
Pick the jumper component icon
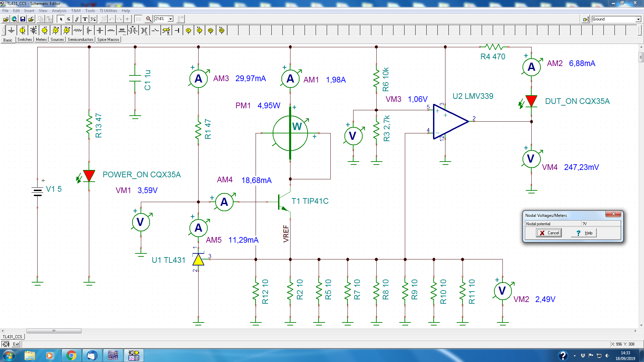177,31
